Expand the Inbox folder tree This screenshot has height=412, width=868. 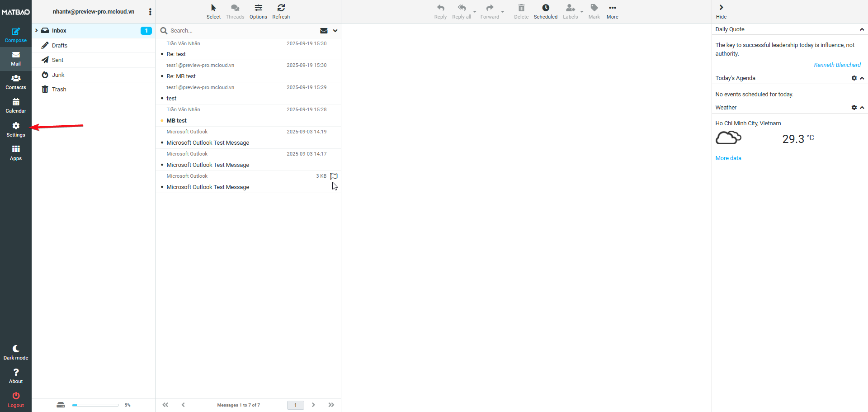click(x=36, y=30)
